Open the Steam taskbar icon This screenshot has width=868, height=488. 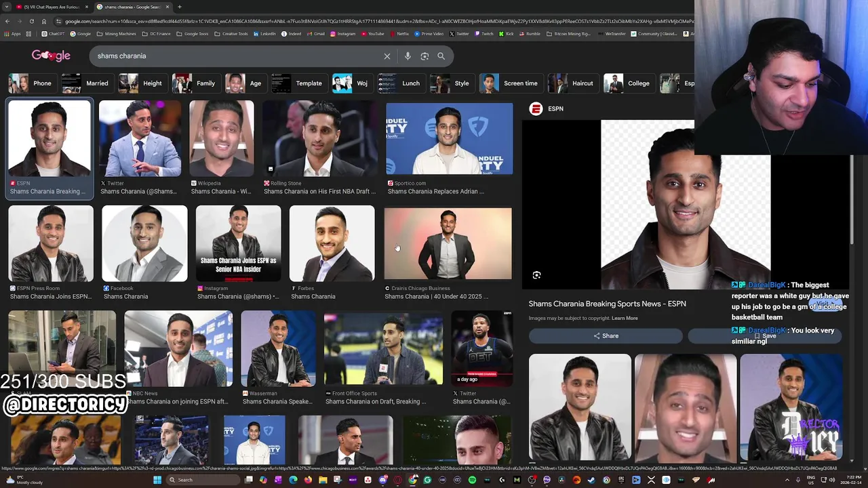point(591,480)
